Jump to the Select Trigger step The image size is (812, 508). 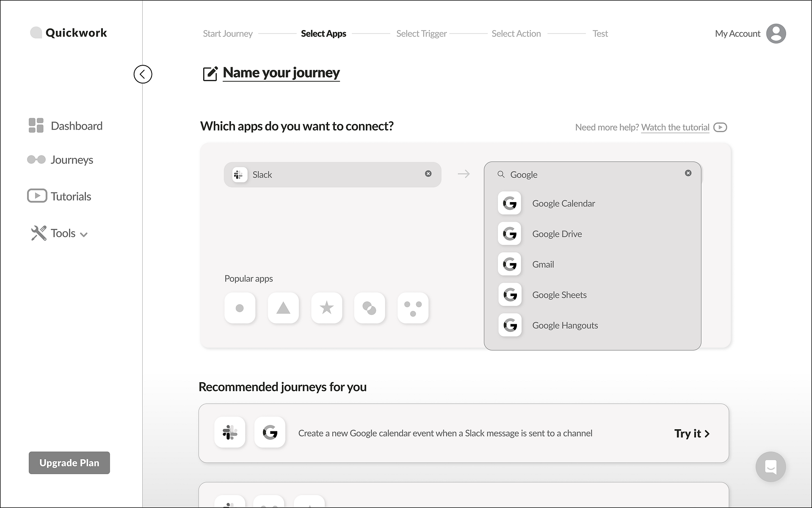(422, 33)
